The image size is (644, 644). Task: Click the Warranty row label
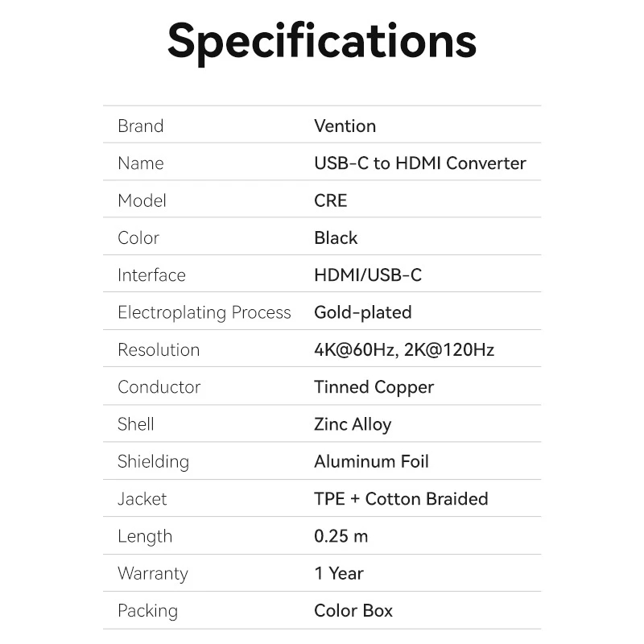click(152, 573)
